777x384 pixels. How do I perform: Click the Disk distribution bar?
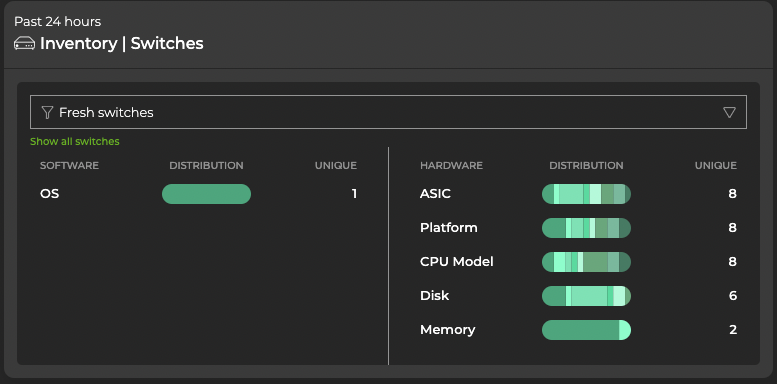tap(586, 296)
